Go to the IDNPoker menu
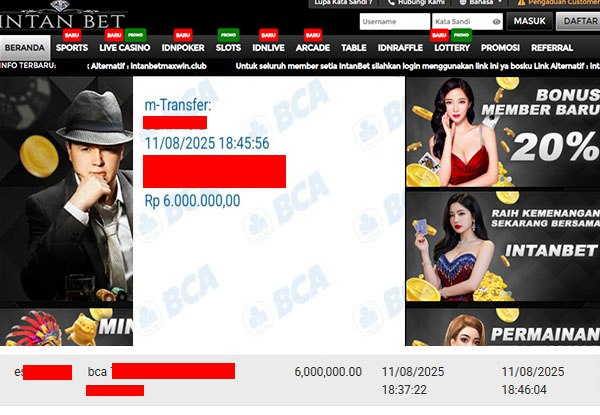The image size is (600, 415). pyautogui.click(x=183, y=48)
